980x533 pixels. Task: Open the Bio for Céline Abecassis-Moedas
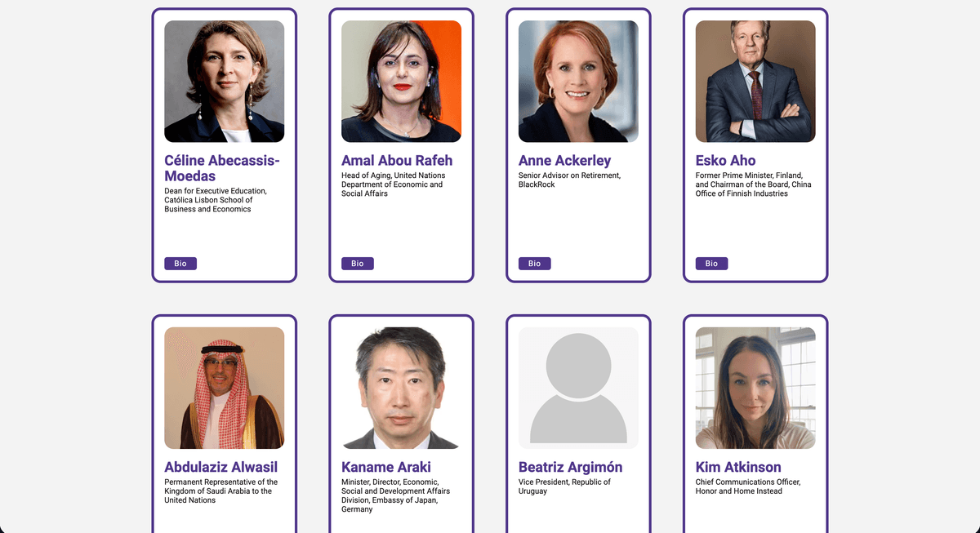tap(180, 263)
